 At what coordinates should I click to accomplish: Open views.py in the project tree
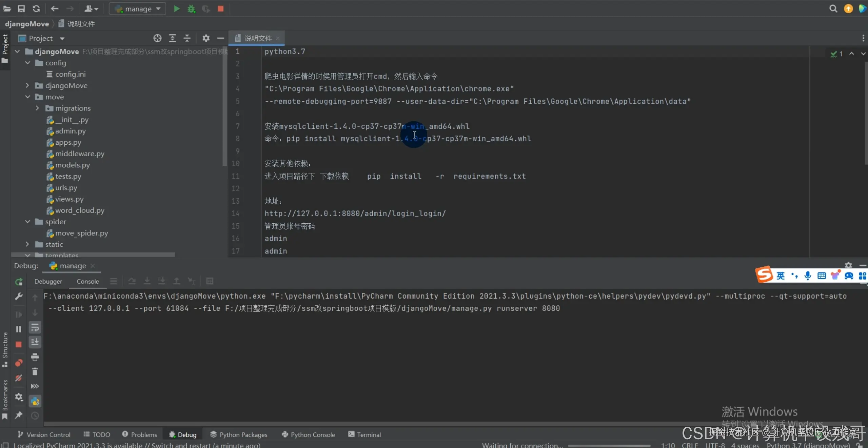(x=69, y=199)
